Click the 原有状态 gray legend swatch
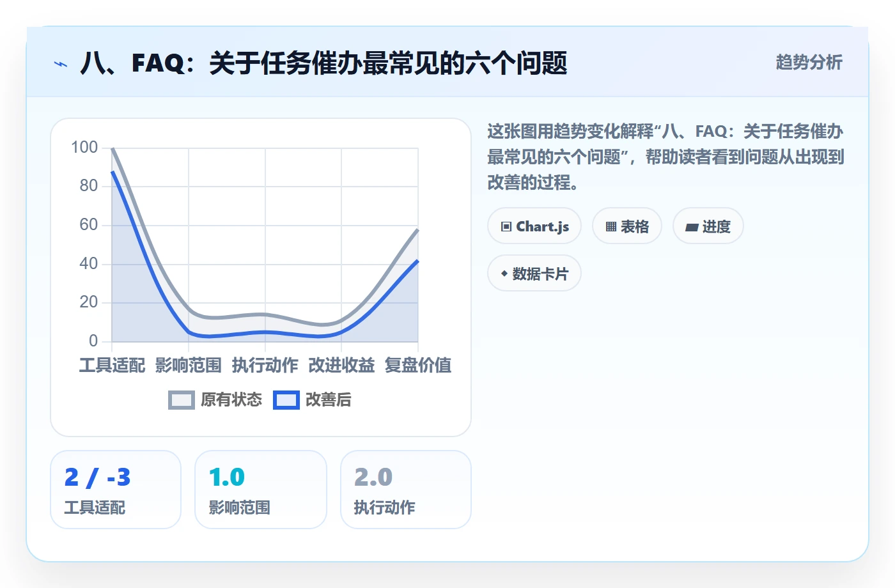This screenshot has width=895, height=588. click(182, 400)
